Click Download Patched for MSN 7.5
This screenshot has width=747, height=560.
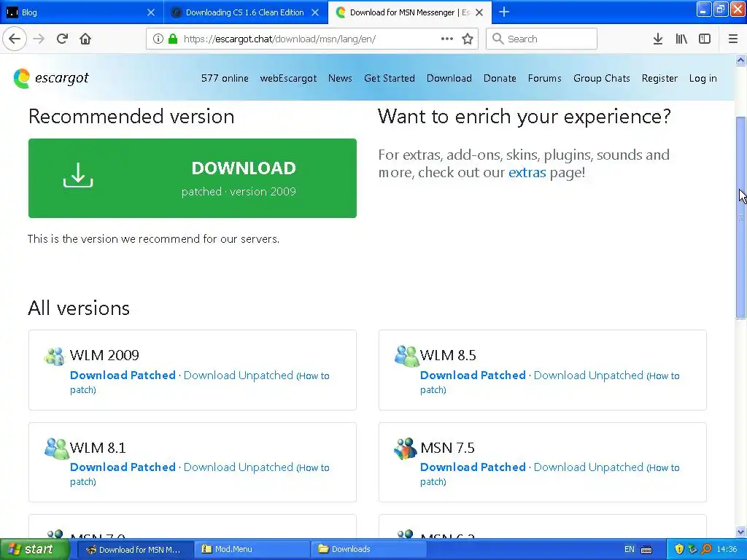coord(473,467)
